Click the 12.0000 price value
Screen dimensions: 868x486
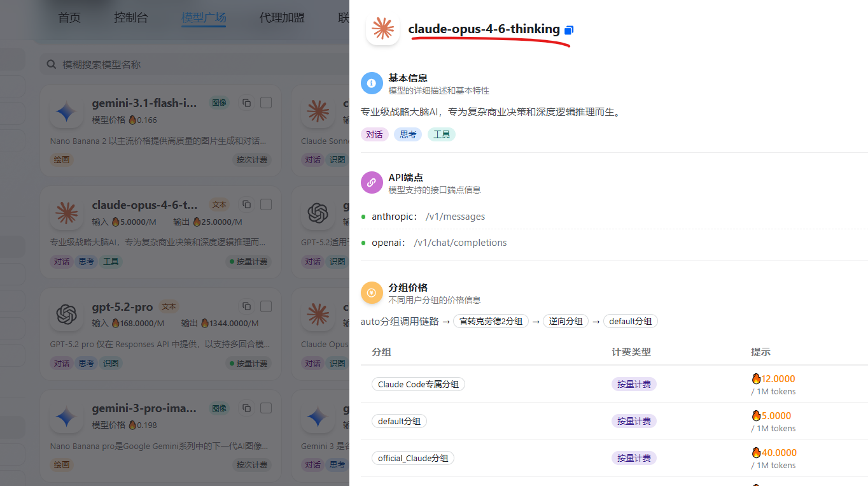pos(778,378)
